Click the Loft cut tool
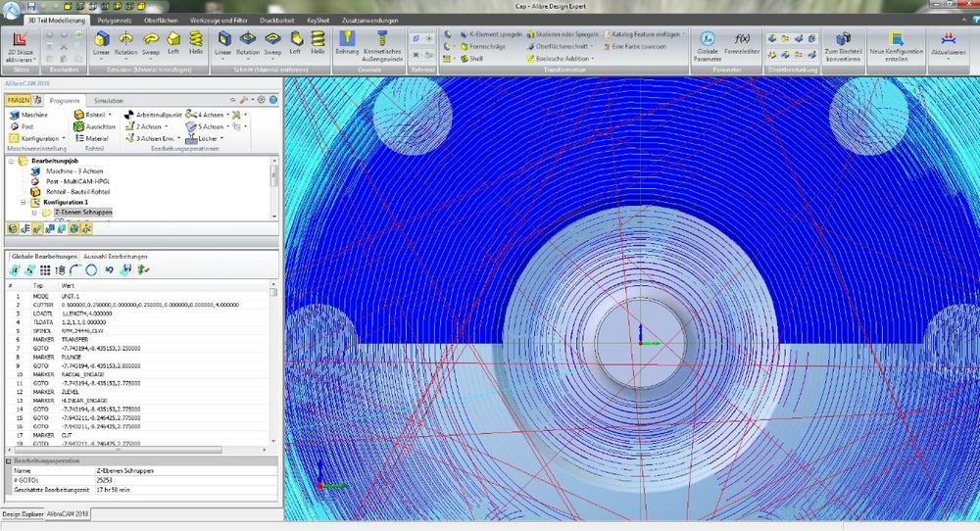Viewport: 980px width, 531px height. 296,42
